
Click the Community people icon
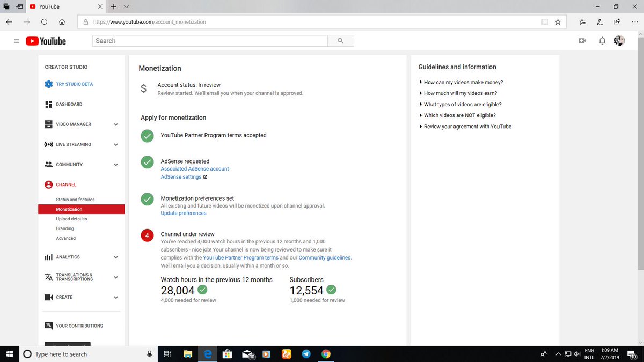point(49,165)
